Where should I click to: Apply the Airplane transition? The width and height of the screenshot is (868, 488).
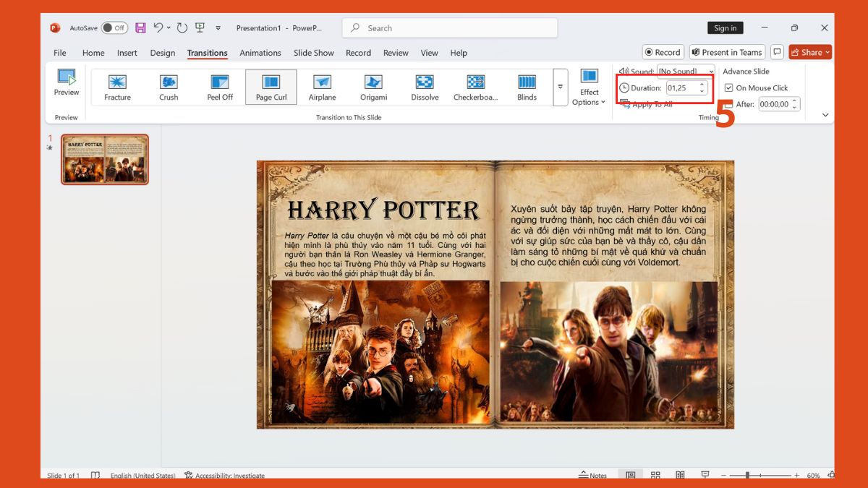[321, 87]
